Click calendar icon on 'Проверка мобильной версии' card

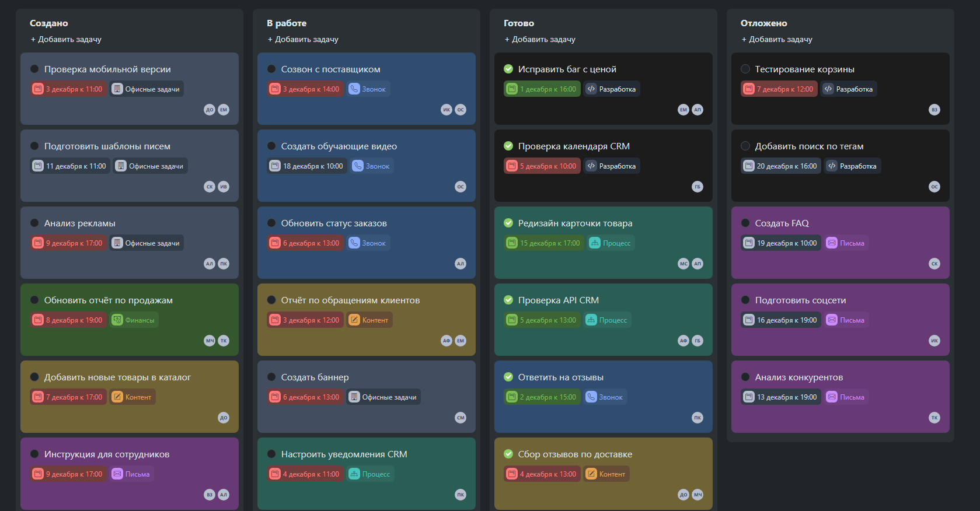pos(38,89)
